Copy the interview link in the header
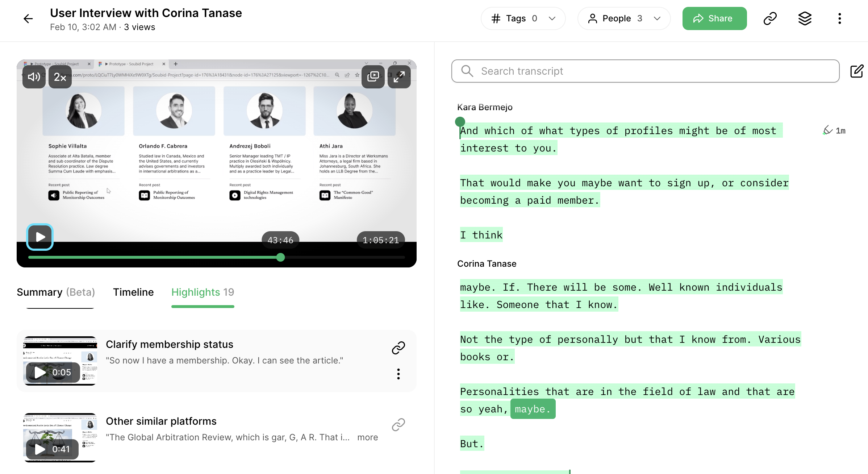Screen dimensions: 868x474 coord(770,18)
